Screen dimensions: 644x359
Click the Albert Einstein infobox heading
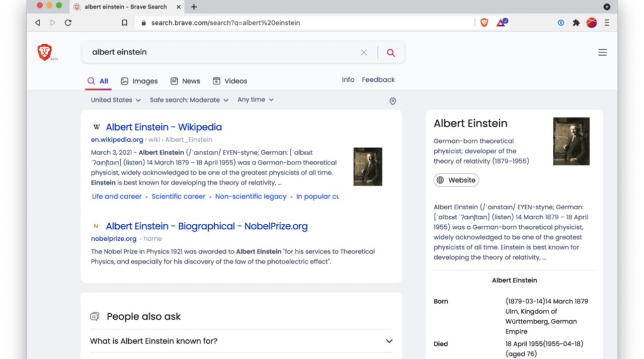[470, 123]
